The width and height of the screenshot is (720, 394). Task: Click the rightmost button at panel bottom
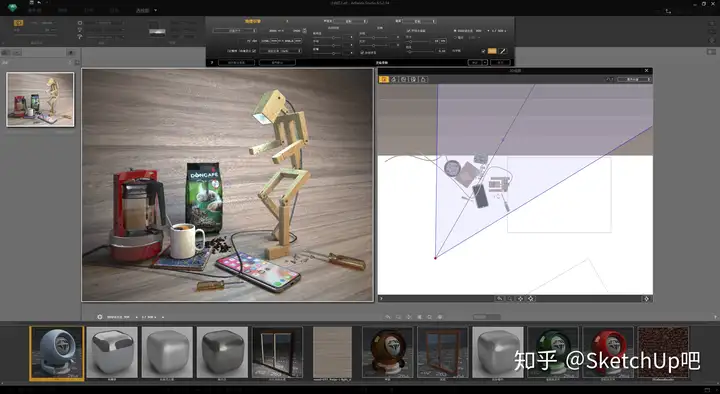coord(501,62)
